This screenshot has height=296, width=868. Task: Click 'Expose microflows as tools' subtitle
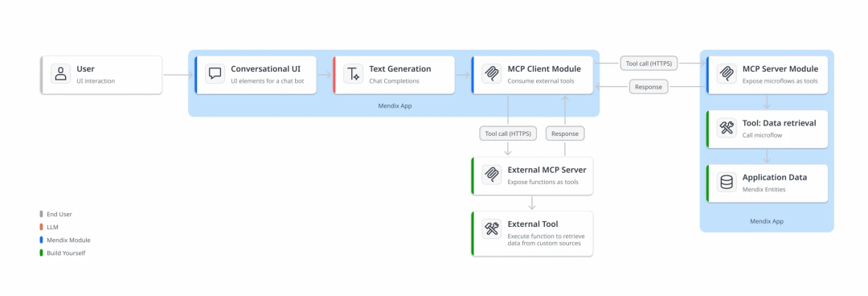[x=779, y=81]
